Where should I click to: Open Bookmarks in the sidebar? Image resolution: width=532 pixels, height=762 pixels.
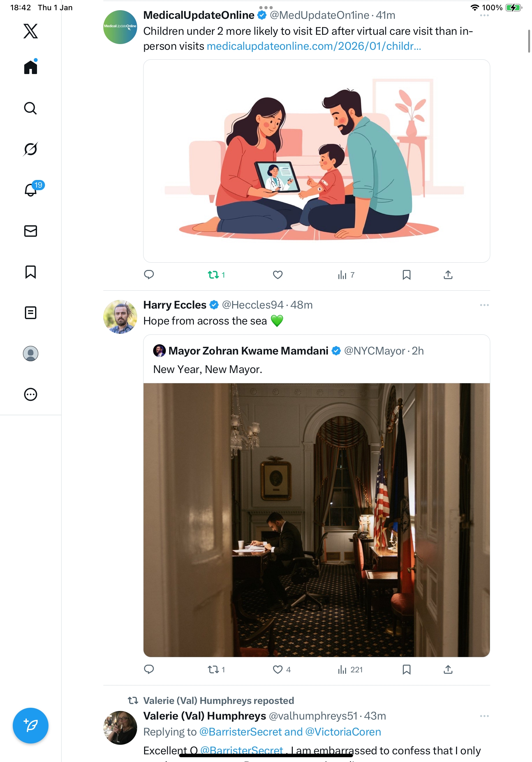pyautogui.click(x=31, y=272)
